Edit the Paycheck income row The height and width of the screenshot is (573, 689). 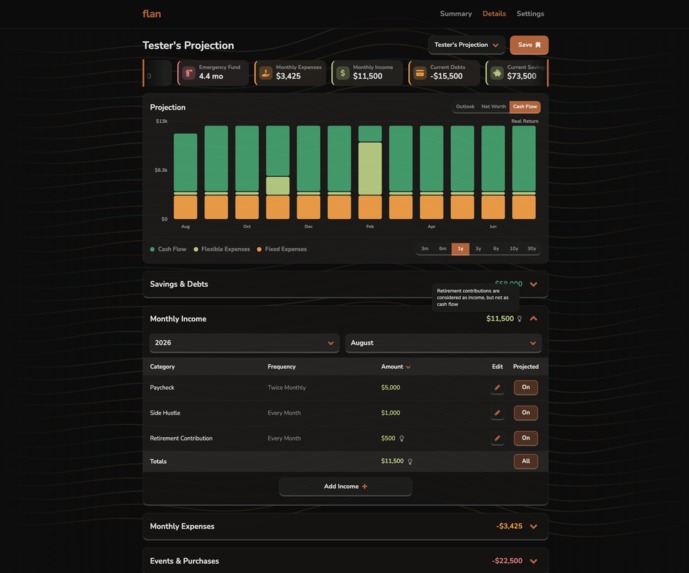click(497, 388)
